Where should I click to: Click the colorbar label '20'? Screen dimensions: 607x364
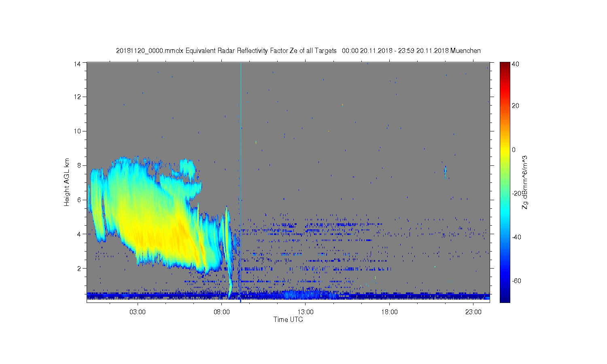click(x=516, y=106)
